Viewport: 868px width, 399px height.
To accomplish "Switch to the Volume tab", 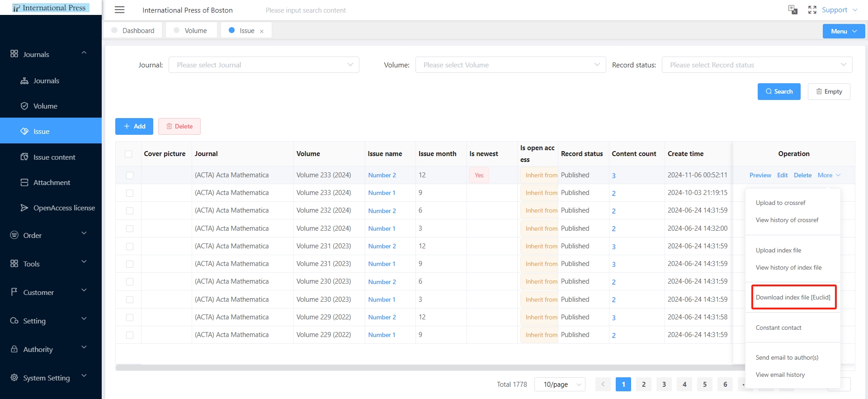I will [x=191, y=30].
